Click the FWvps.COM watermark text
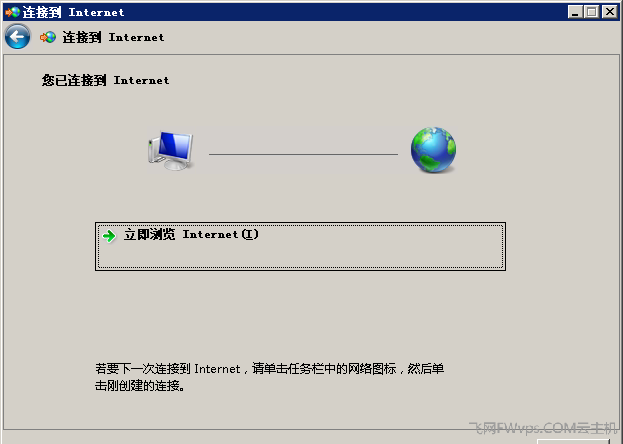Viewport: 623px width, 444px height. point(543,428)
